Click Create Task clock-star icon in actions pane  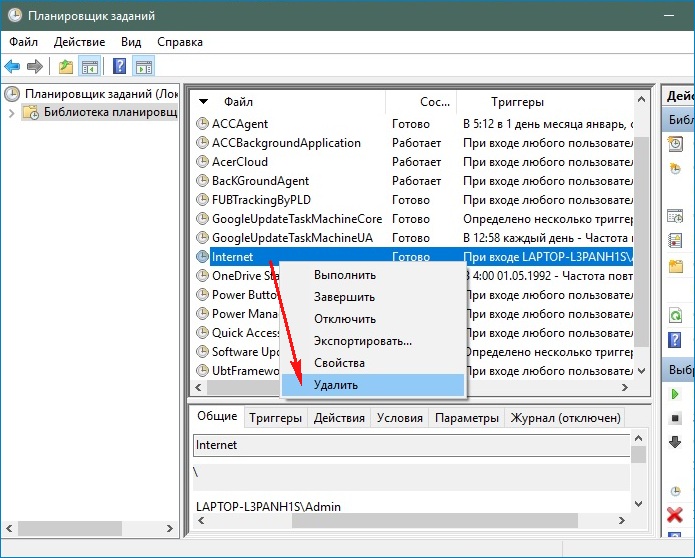675,168
